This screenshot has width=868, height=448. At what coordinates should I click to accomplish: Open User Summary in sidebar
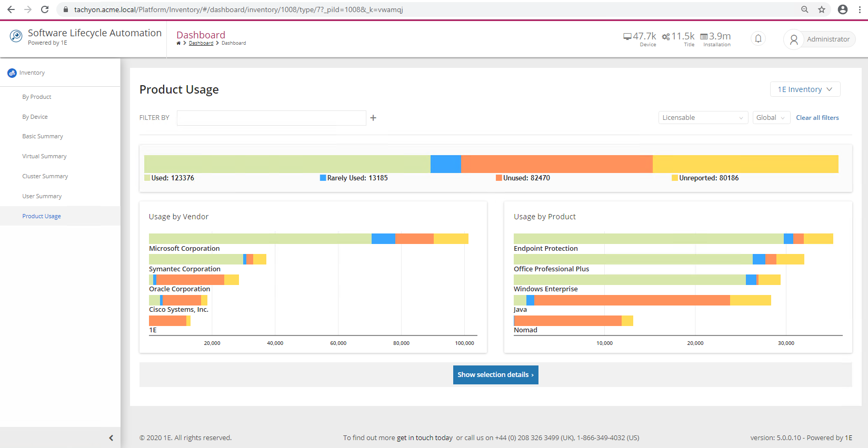click(42, 196)
